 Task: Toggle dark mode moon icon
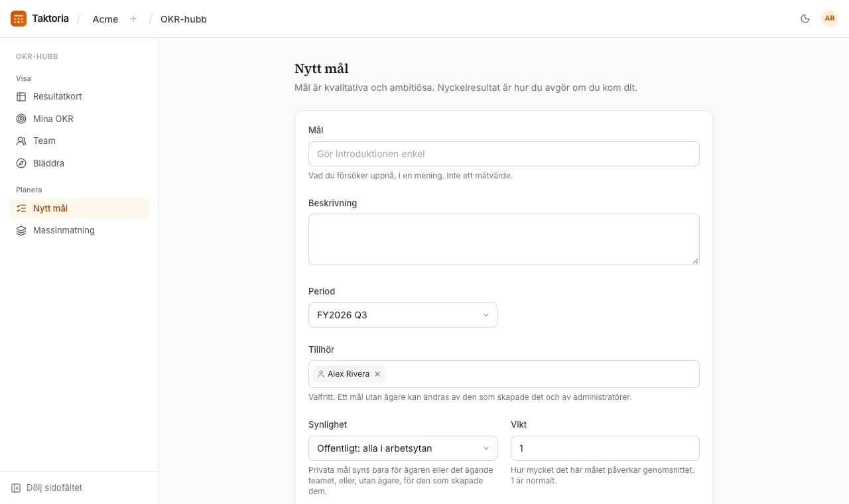(x=805, y=19)
